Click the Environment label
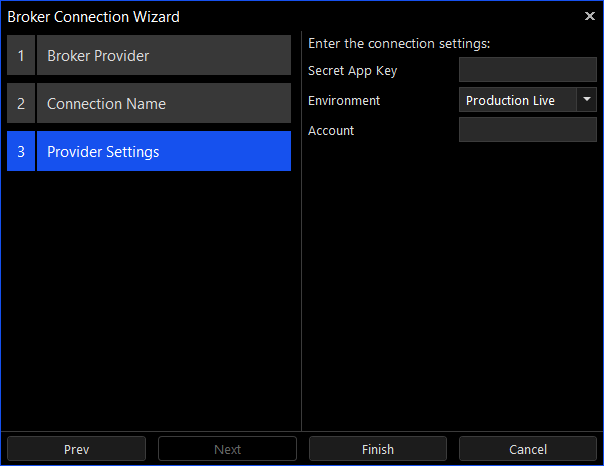Image resolution: width=604 pixels, height=466 pixels. coord(344,101)
